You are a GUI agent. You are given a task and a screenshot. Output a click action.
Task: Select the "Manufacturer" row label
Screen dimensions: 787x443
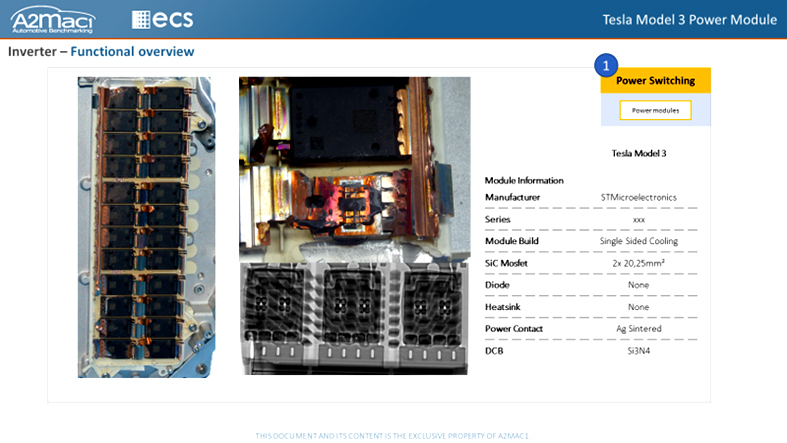click(512, 197)
